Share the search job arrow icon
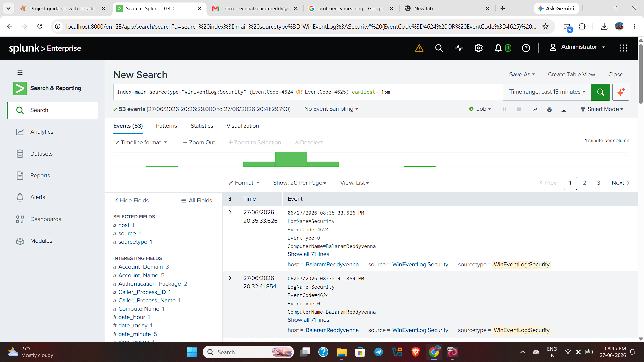Screen dimensions: 644x362 pos(535,109)
